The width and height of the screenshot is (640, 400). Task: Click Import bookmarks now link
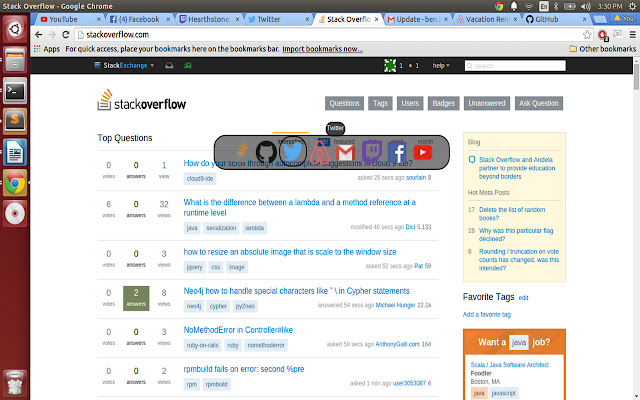tap(322, 49)
